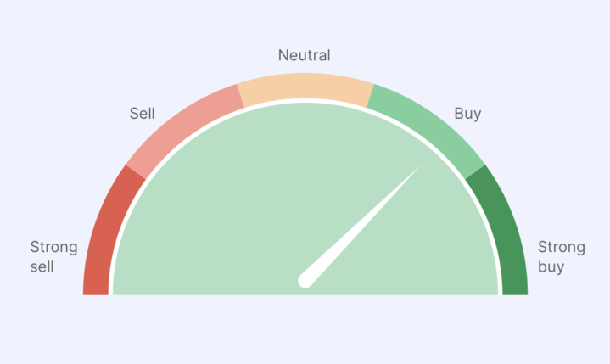Click the "Neutral" label above the gauge
610x364 pixels.
tap(305, 55)
